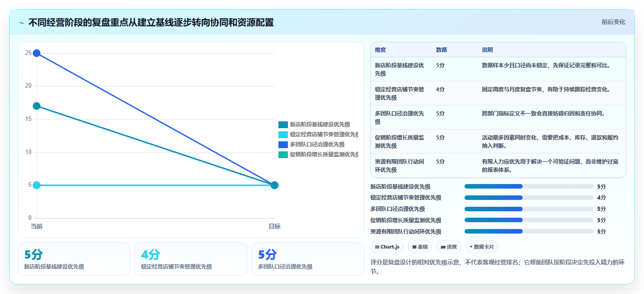
Task: Click the 4分 value beside the progress bar
Action: [601, 198]
